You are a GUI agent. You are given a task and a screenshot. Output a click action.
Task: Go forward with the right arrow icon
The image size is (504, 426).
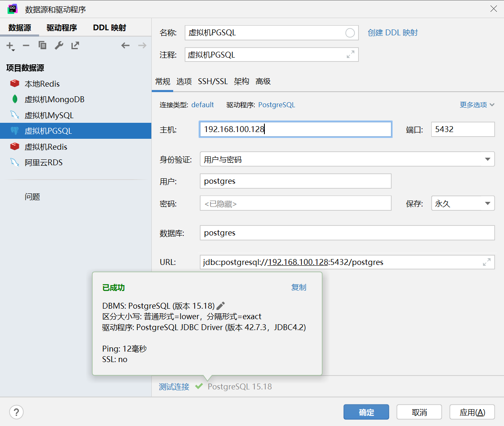(142, 46)
